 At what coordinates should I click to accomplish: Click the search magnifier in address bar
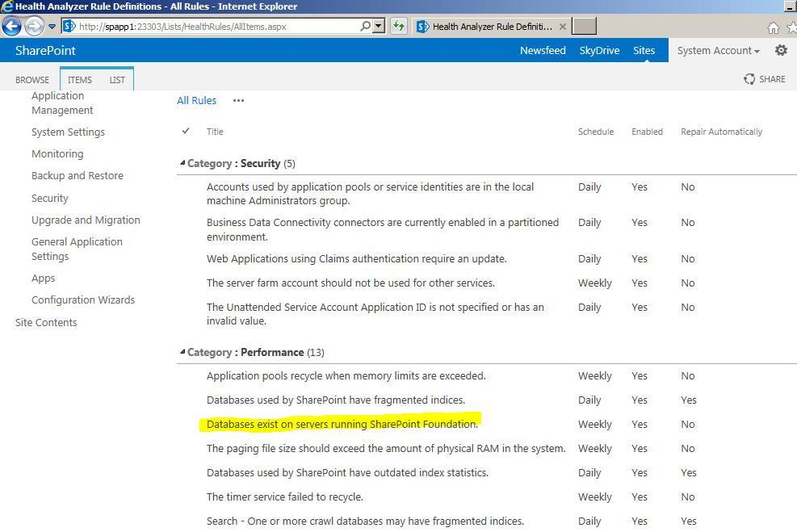366,26
